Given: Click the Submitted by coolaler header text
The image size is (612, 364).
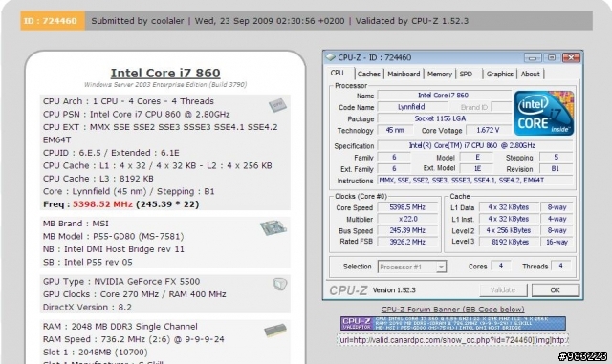Looking at the screenshot, I should click(138, 21).
